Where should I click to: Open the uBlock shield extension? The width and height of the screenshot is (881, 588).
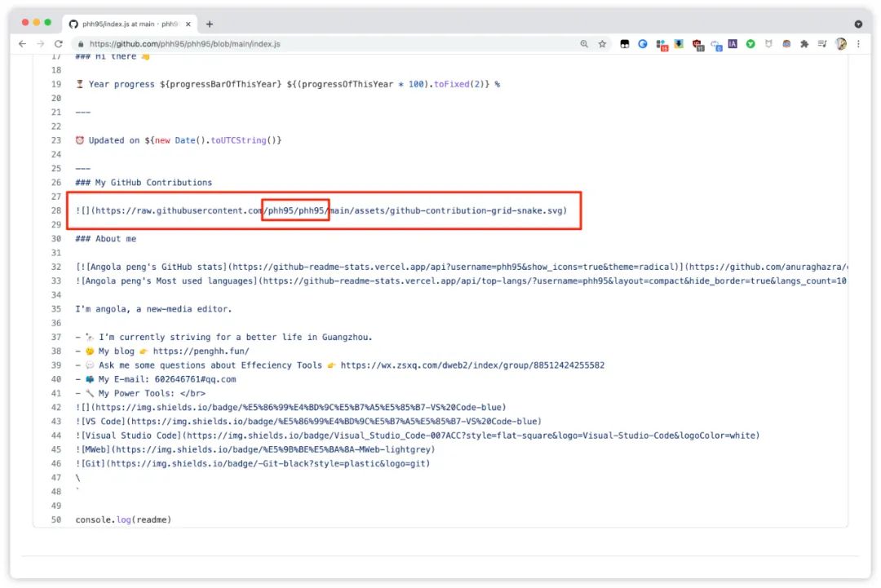697,45
